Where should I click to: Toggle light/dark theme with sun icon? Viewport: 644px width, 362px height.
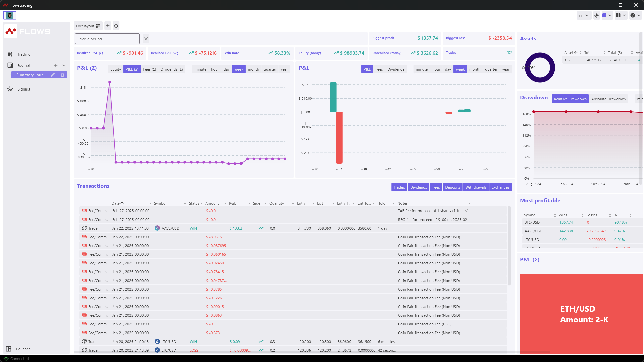[x=596, y=15]
